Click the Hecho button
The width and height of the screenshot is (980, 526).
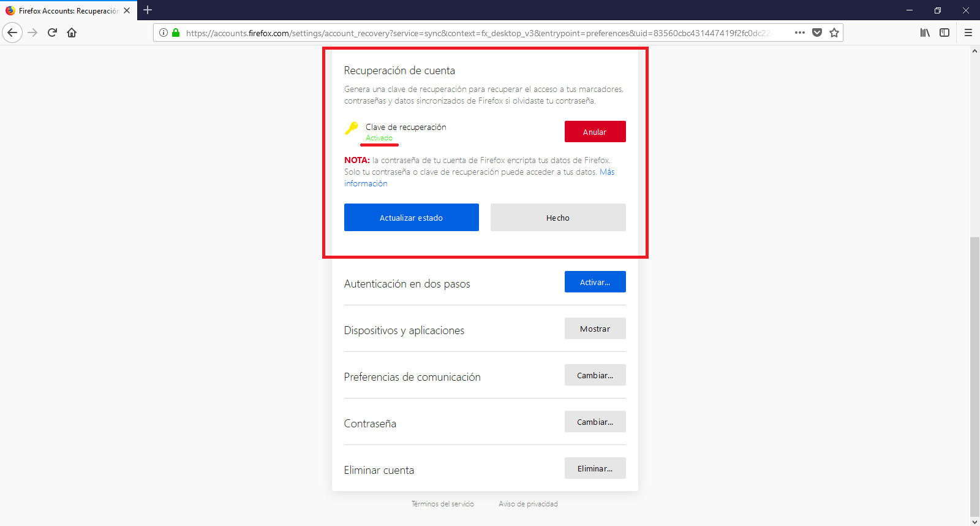[x=558, y=218]
